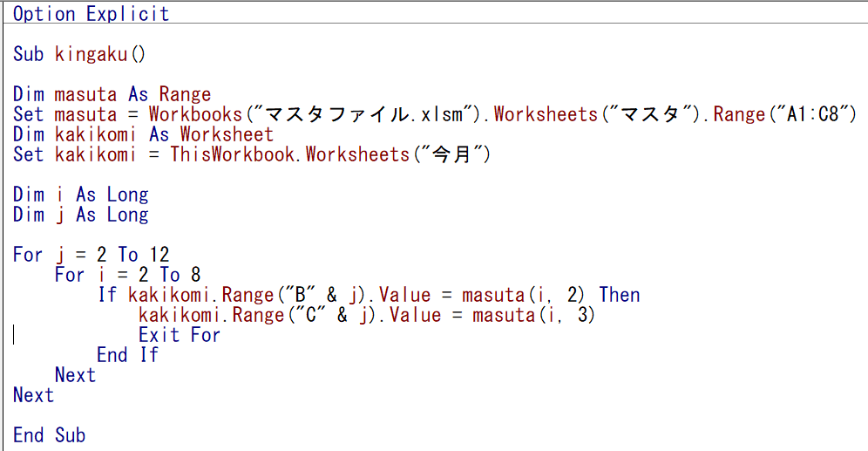The width and height of the screenshot is (868, 451).
Task: Click the Dim masuta As Range declaration
Action: tap(112, 94)
